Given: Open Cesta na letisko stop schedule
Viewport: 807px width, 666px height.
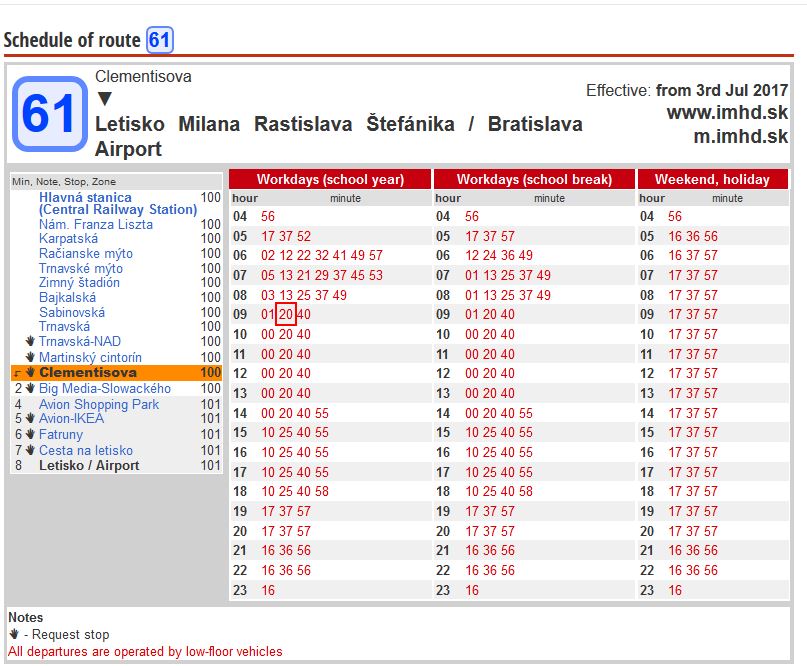Looking at the screenshot, I should click(86, 450).
